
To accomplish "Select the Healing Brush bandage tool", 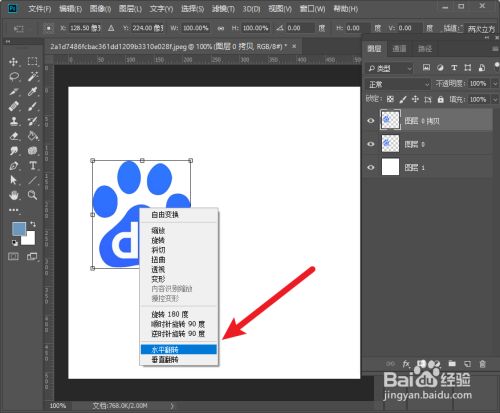I will [x=14, y=106].
